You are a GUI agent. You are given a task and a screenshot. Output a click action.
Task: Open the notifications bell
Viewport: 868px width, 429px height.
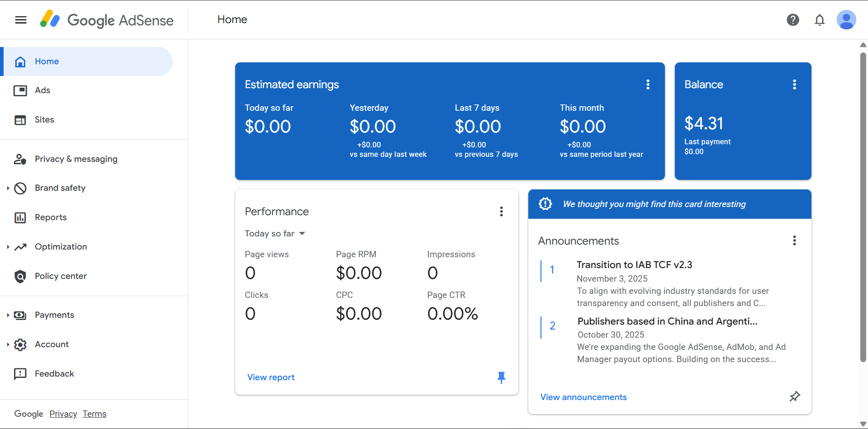[x=819, y=20]
